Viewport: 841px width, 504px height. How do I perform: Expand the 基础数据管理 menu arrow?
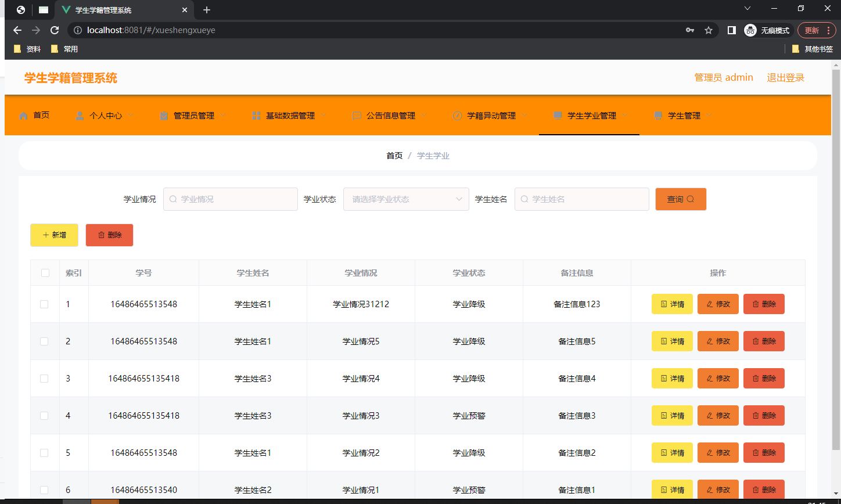[323, 115]
